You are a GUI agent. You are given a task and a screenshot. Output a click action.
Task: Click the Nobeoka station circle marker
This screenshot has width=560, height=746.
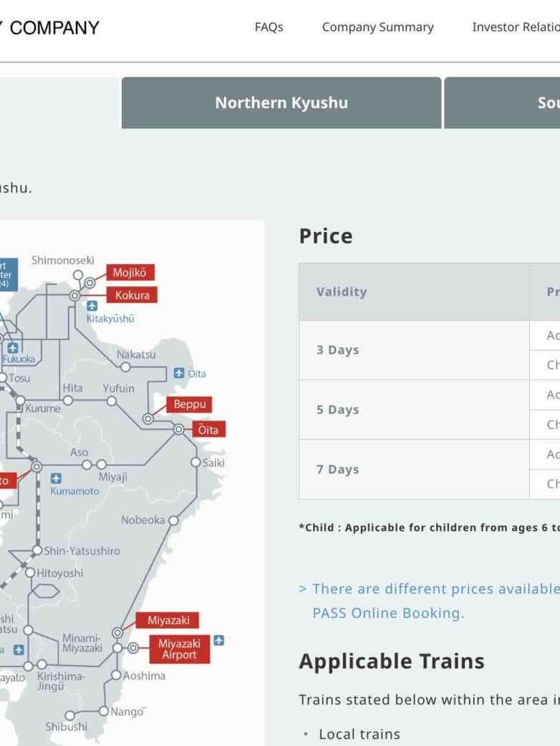173,520
